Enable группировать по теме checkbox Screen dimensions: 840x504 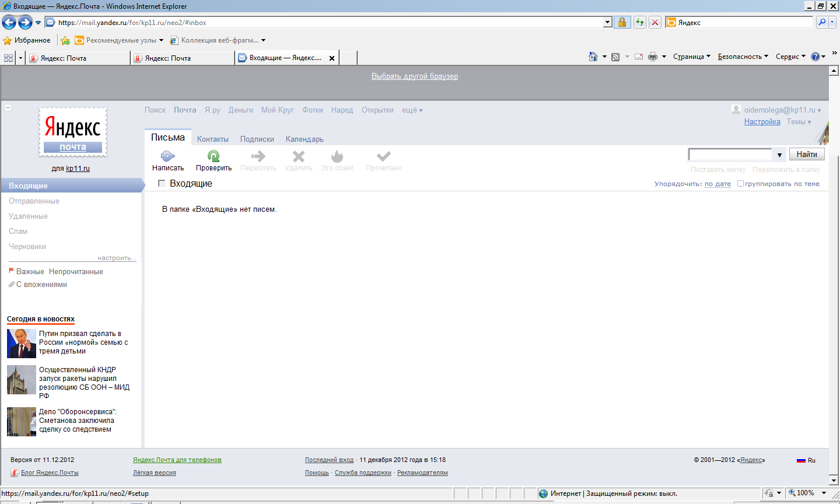click(x=740, y=183)
